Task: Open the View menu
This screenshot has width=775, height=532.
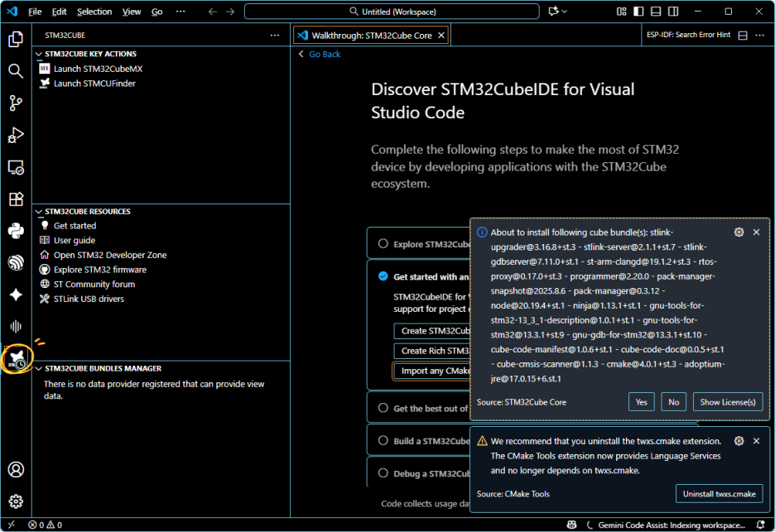Action: click(132, 12)
